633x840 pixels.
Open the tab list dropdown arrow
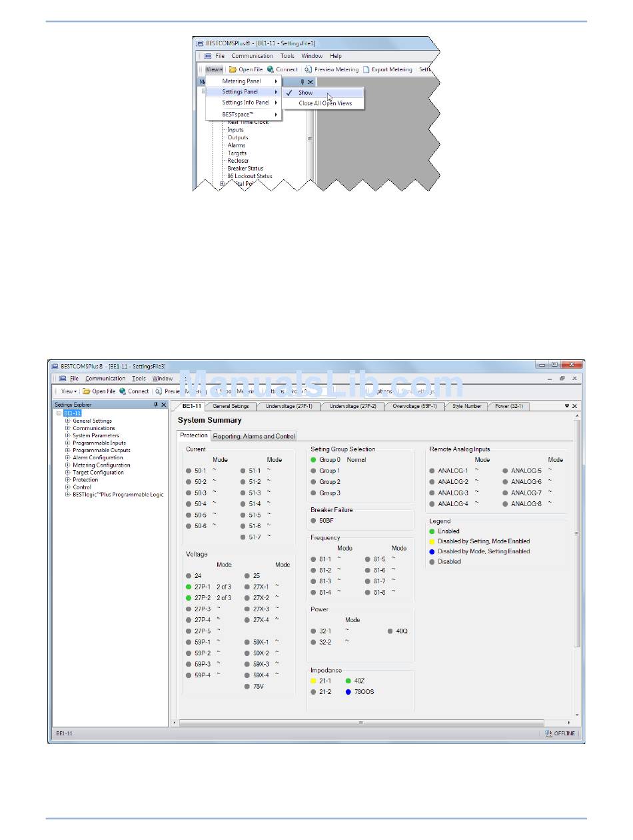click(x=567, y=406)
